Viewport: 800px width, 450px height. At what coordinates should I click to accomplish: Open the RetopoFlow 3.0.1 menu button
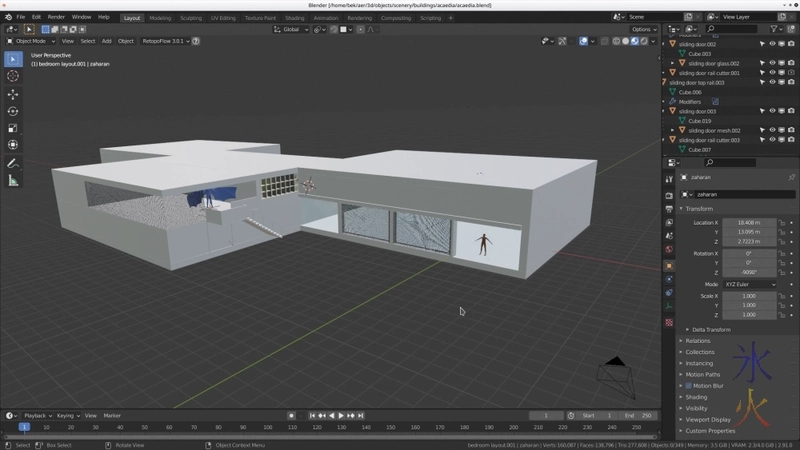(163, 41)
